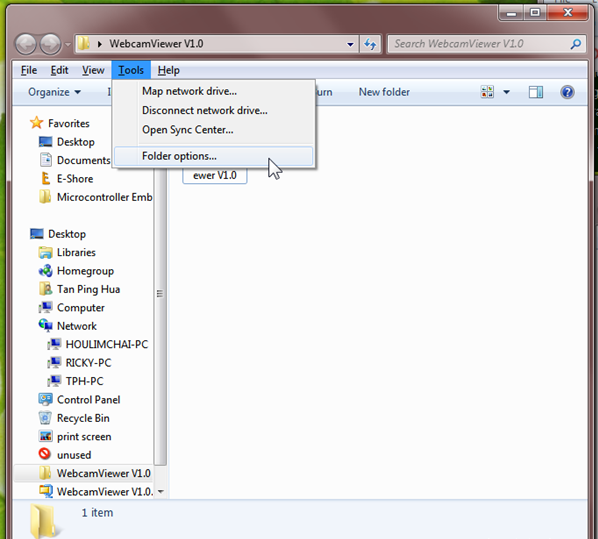
Task: Expand the view options dropdown arrow
Action: 506,92
